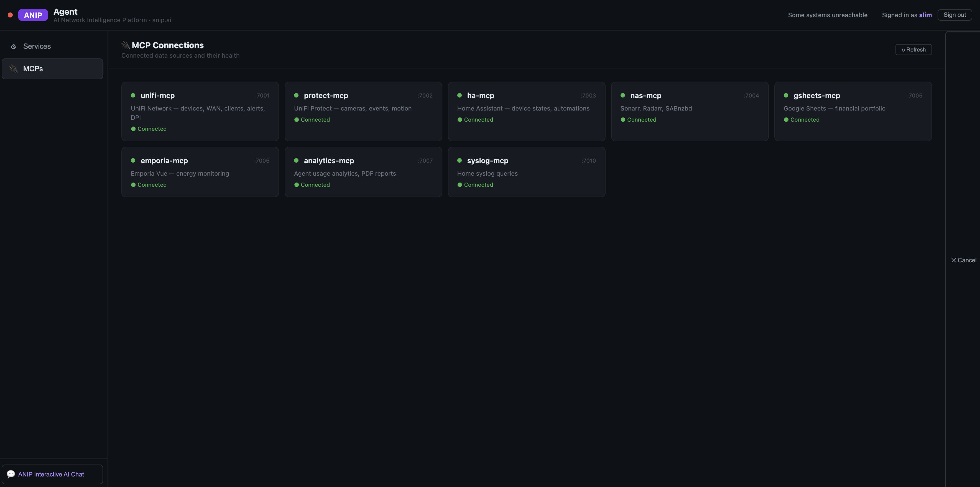This screenshot has height=487, width=980.
Task: Click Connected status on unifi-mcp card
Action: pyautogui.click(x=149, y=129)
